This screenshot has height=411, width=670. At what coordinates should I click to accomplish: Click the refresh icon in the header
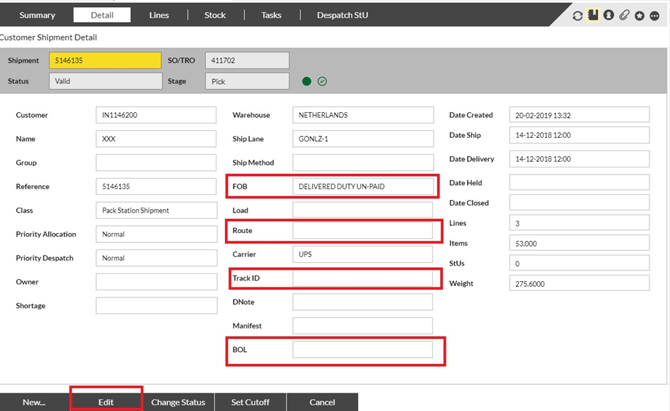click(577, 16)
